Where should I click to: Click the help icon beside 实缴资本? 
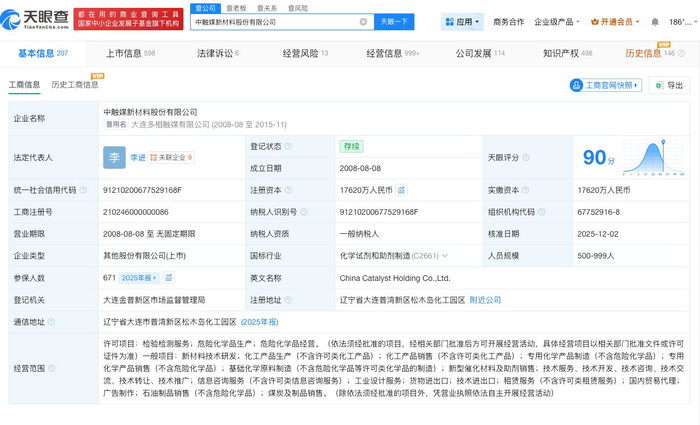pos(525,190)
